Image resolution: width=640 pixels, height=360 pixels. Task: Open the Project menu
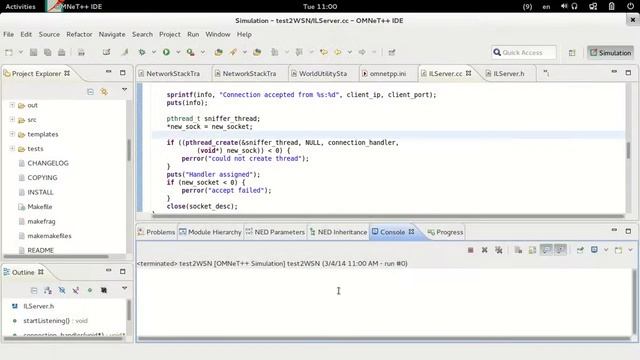(x=170, y=34)
